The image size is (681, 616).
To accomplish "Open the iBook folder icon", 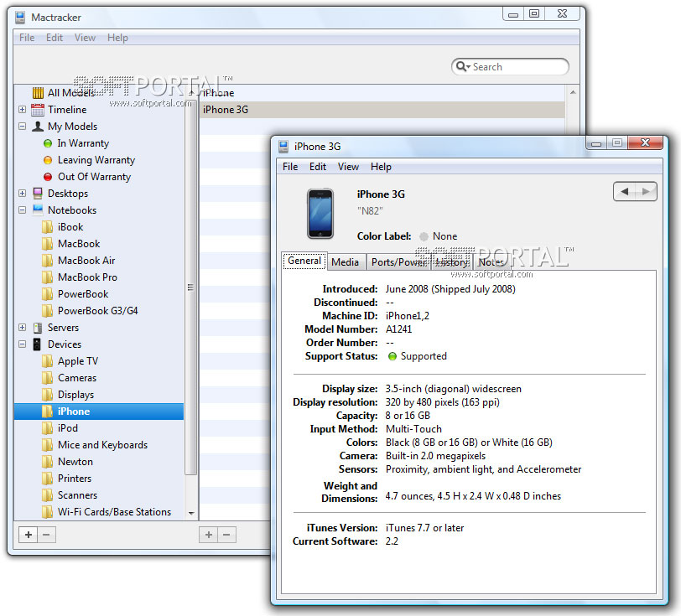I will click(47, 227).
